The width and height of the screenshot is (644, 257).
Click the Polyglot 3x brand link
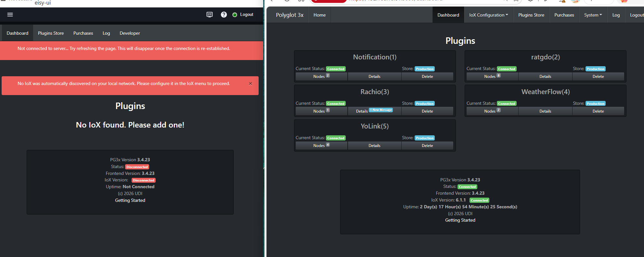pos(290,15)
